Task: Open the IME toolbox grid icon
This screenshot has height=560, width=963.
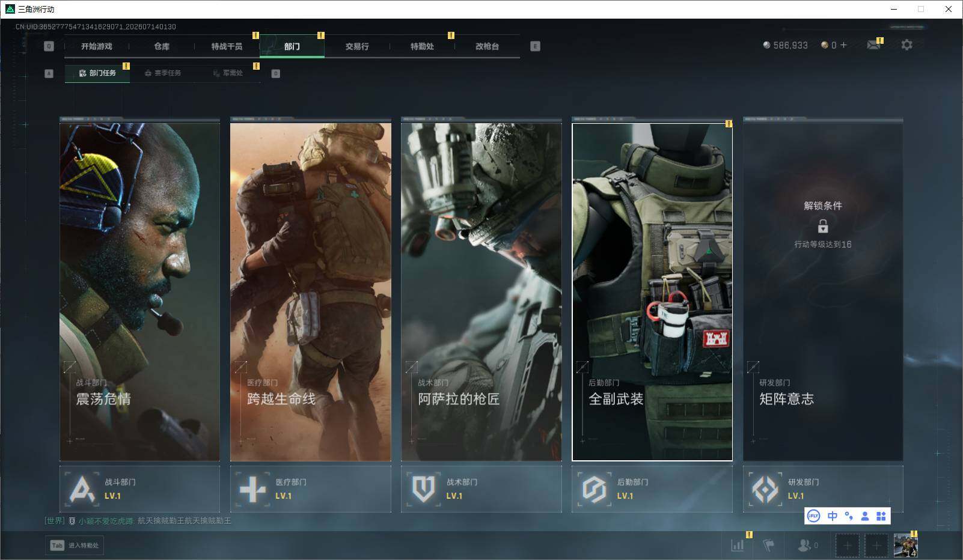Action: [x=881, y=516]
